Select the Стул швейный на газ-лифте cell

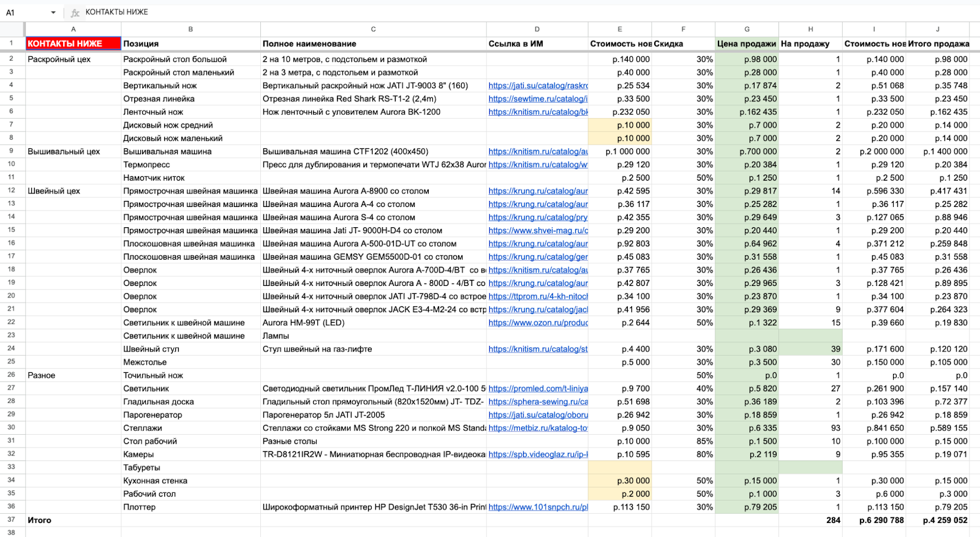374,349
